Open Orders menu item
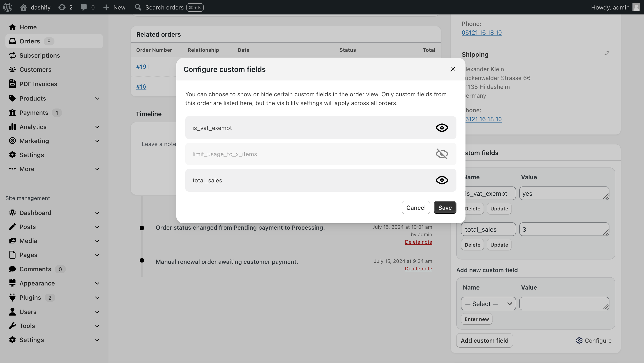Screen dimensions: 644x363 (x=54, y=41)
